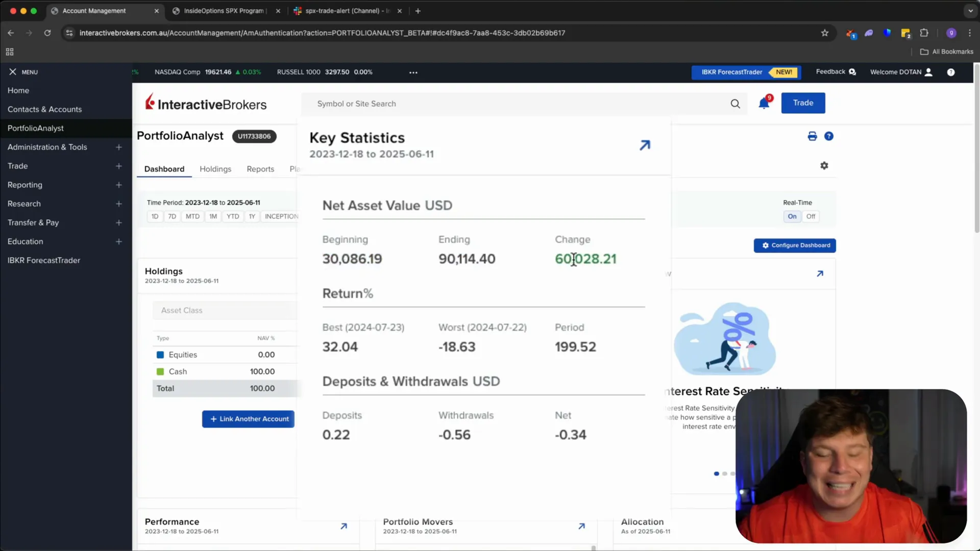The height and width of the screenshot is (551, 980).
Task: Select the 7D time period
Action: 172,216
